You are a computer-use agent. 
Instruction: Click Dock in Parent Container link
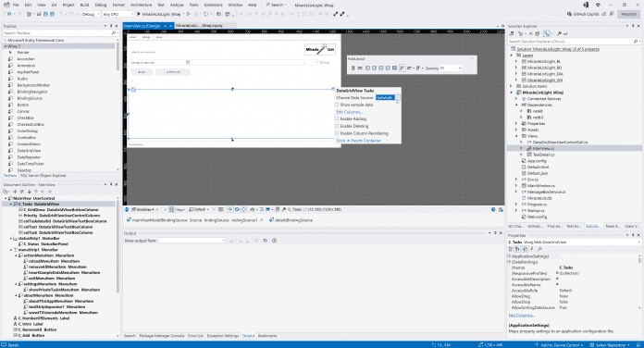(x=359, y=141)
